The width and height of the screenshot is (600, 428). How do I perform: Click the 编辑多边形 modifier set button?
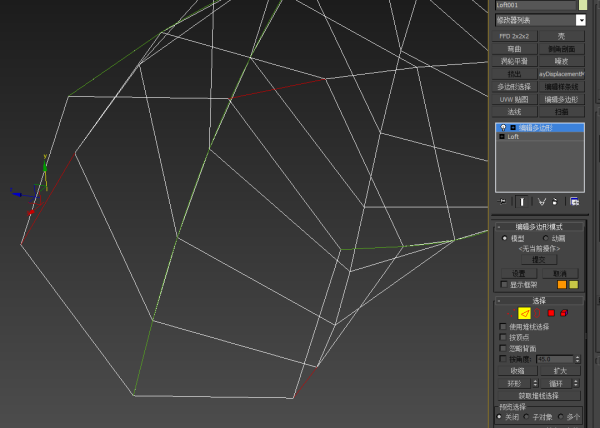click(x=561, y=99)
